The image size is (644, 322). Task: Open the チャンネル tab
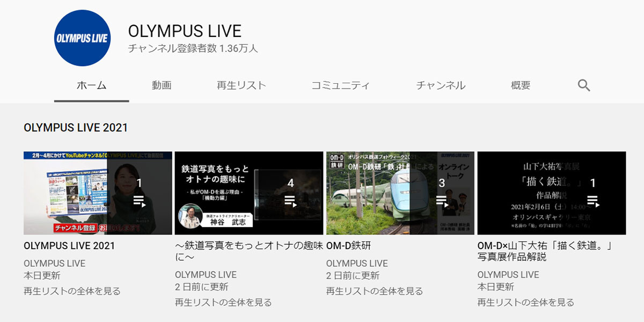click(x=441, y=85)
